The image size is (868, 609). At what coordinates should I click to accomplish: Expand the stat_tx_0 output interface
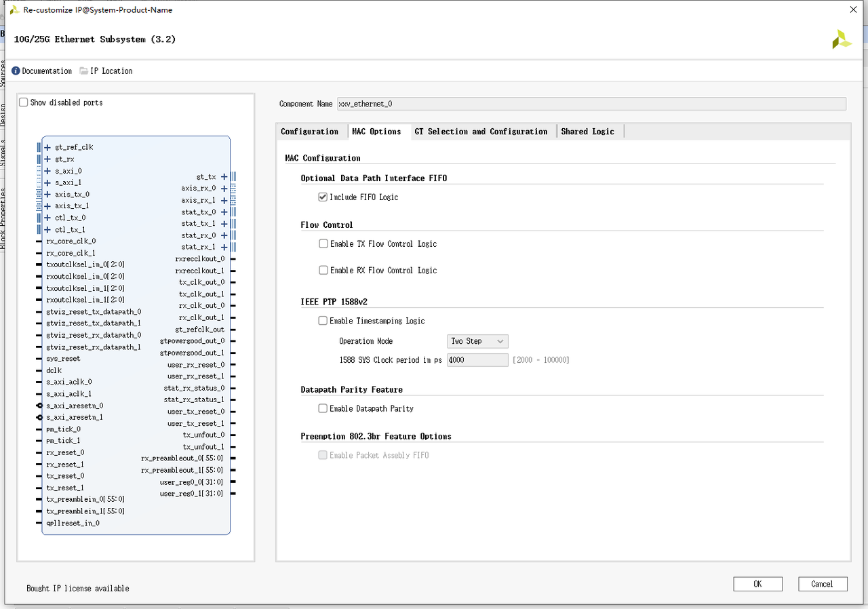(x=224, y=212)
